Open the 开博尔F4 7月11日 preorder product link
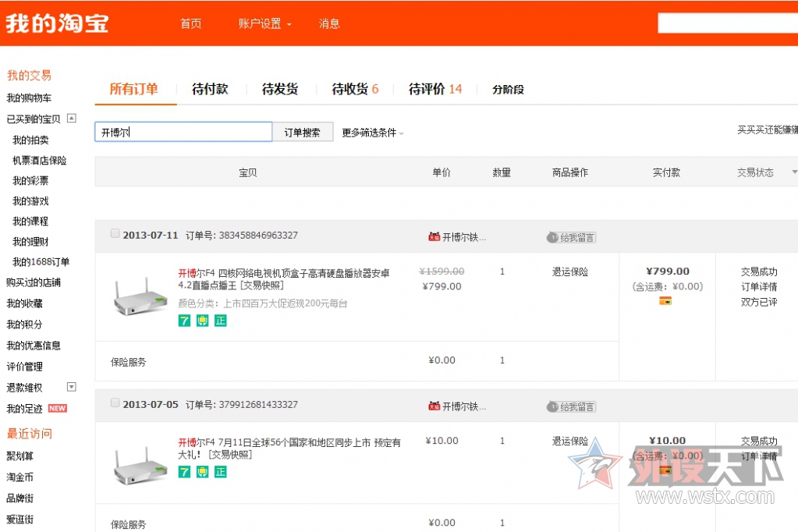The height and width of the screenshot is (532, 798). pyautogui.click(x=289, y=449)
